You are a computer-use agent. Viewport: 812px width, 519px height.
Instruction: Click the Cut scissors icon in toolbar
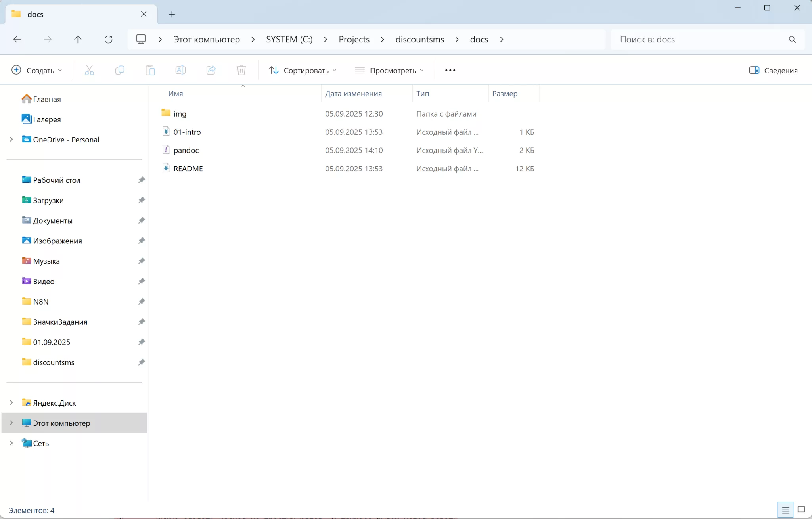tap(89, 70)
